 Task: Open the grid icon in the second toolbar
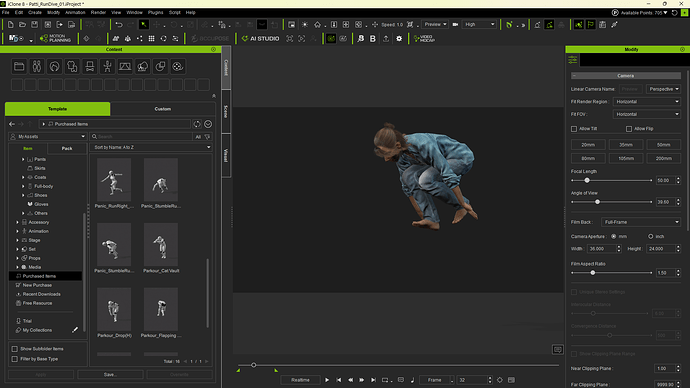(151, 39)
